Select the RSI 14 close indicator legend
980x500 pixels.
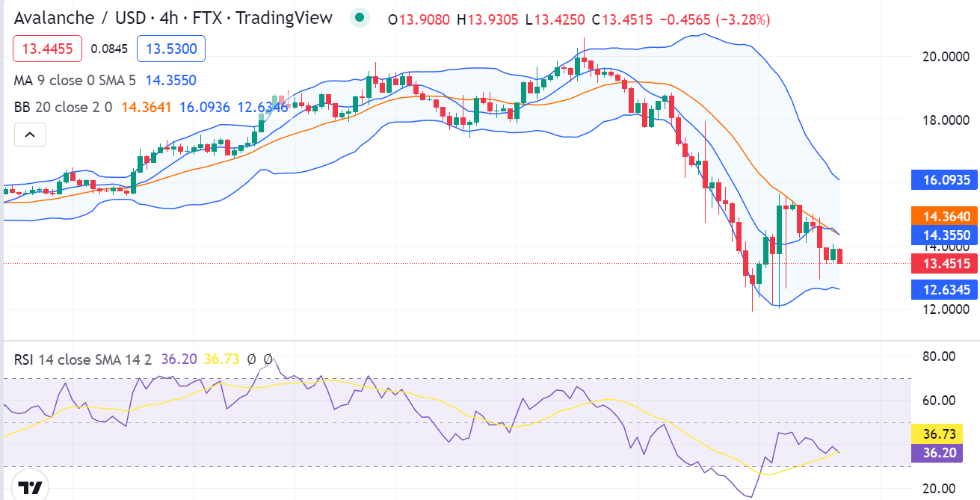[x=82, y=359]
